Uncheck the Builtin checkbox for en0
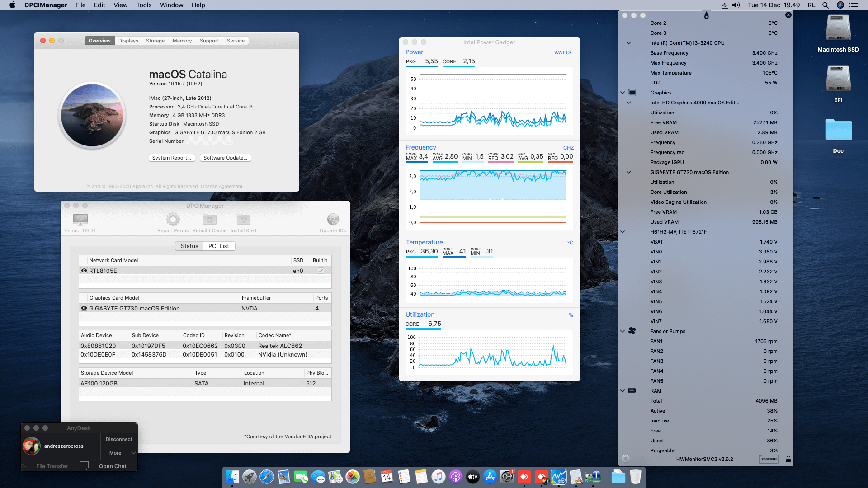Image resolution: width=868 pixels, height=488 pixels. click(x=321, y=270)
